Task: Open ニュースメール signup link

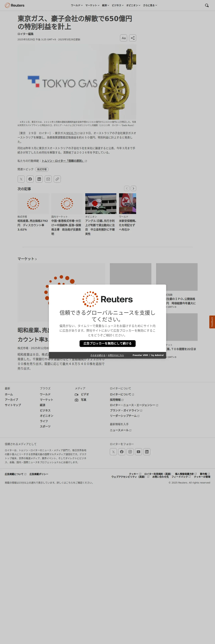Action: pyautogui.click(x=121, y=430)
